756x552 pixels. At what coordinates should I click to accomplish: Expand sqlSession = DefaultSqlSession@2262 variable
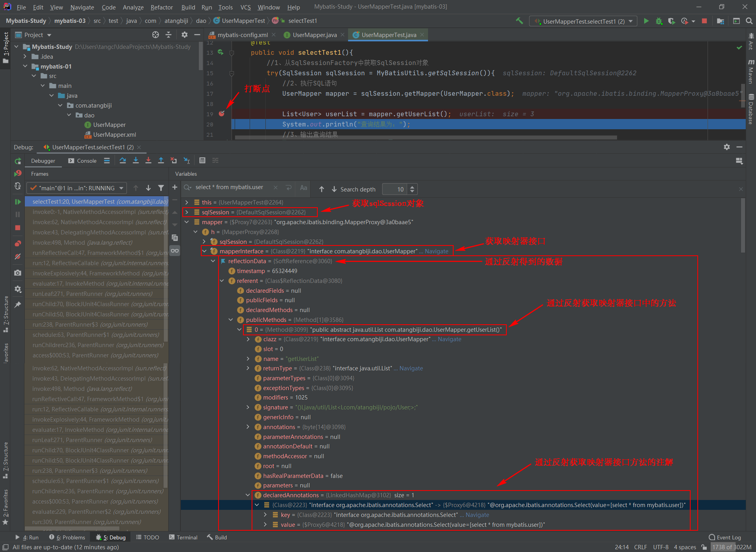[187, 212]
